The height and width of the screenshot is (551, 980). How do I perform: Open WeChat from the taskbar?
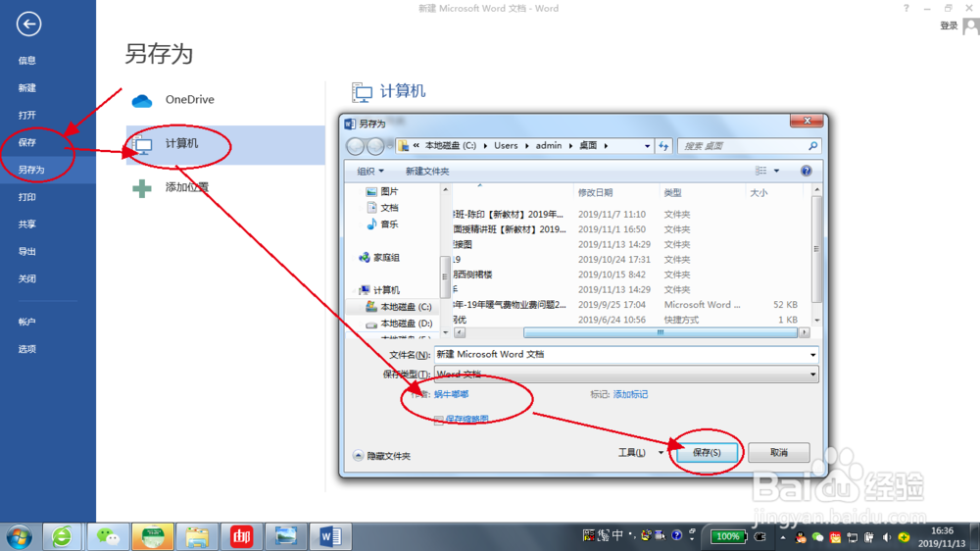click(108, 536)
